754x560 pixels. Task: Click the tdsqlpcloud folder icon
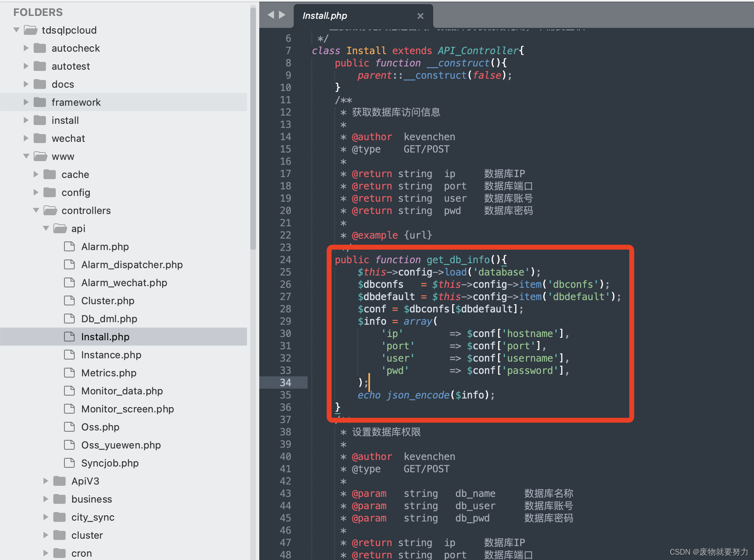[31, 30]
